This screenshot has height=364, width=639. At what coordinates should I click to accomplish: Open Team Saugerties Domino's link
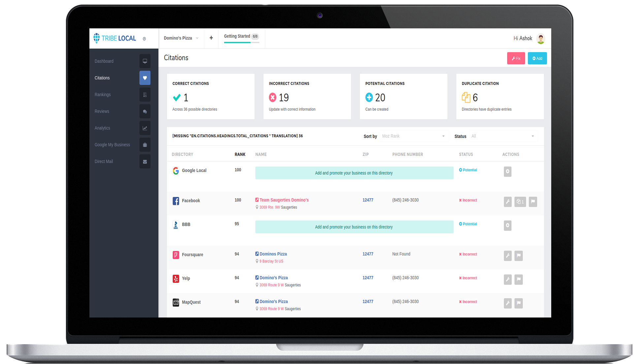tap(284, 200)
